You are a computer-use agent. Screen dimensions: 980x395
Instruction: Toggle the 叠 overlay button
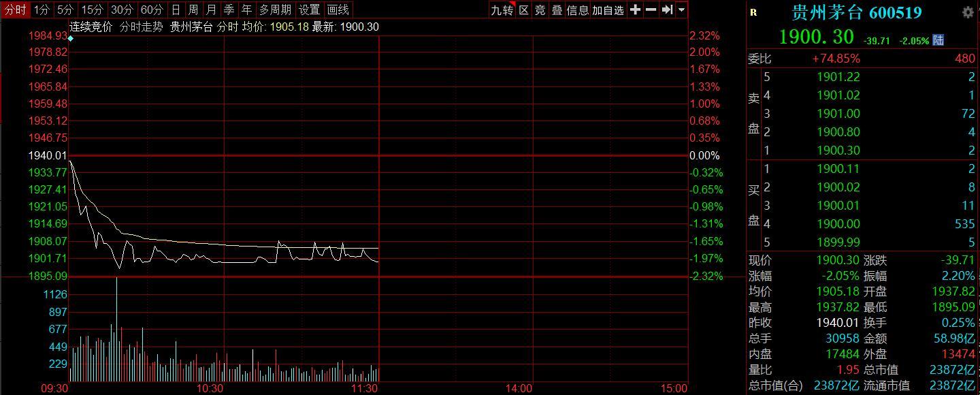pyautogui.click(x=557, y=10)
